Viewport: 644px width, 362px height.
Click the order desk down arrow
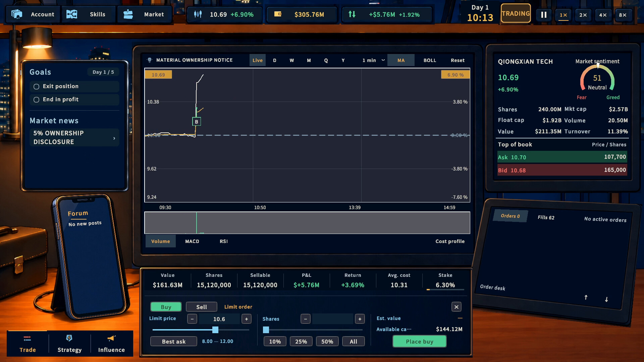click(606, 299)
